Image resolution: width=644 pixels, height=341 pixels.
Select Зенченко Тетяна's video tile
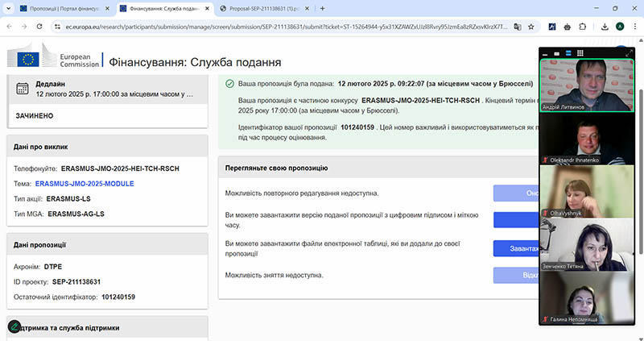click(587, 244)
